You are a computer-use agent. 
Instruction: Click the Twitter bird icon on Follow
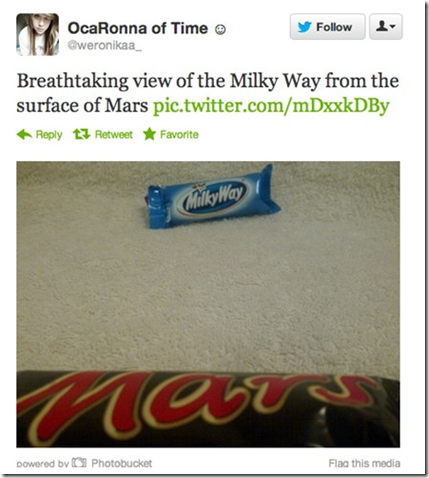pyautogui.click(x=304, y=27)
